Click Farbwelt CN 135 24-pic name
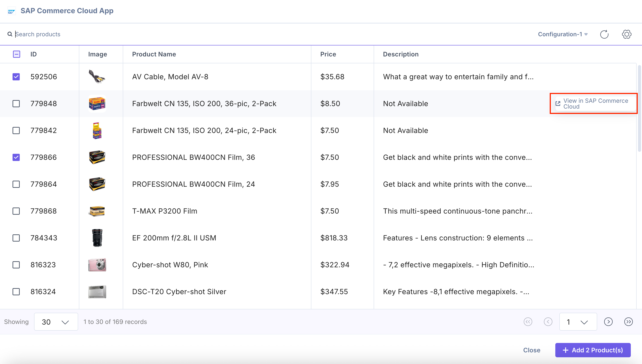 204,131
